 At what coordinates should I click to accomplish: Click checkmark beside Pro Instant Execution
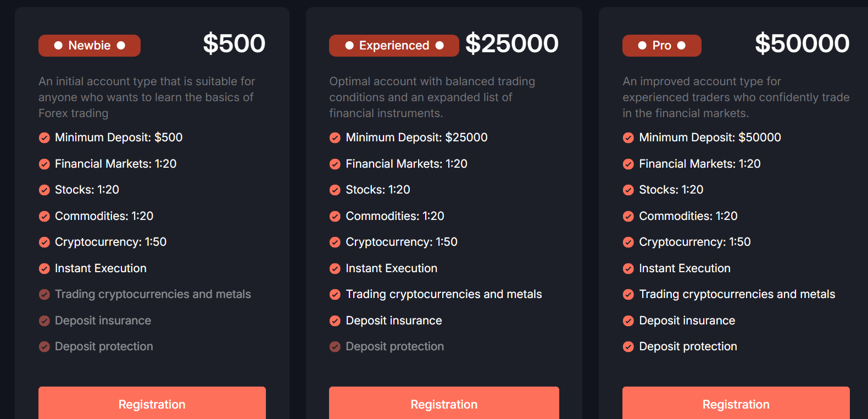628,268
